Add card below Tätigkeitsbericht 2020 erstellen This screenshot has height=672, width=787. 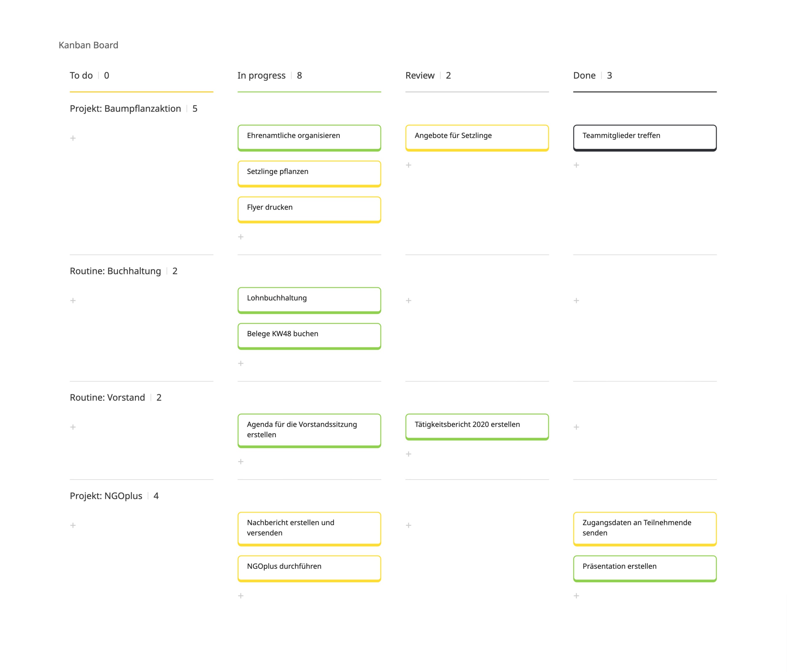click(x=409, y=454)
